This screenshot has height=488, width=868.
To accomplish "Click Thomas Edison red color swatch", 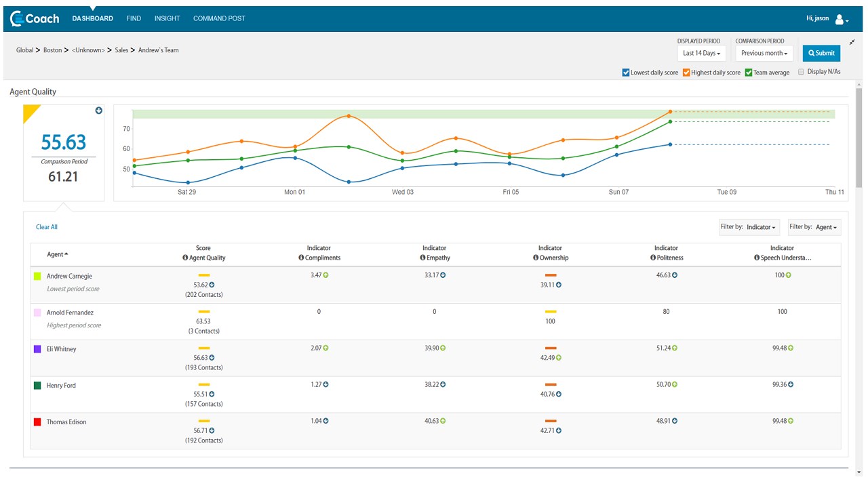I will (x=37, y=422).
